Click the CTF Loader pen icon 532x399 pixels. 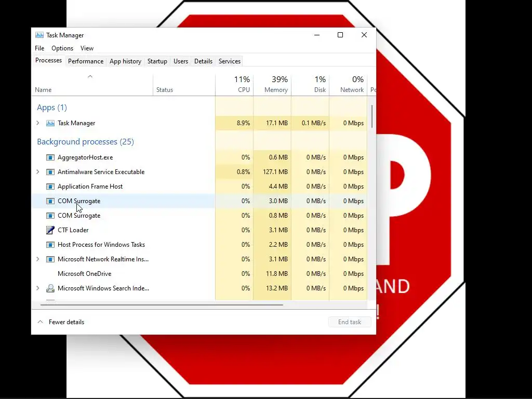tap(50, 230)
